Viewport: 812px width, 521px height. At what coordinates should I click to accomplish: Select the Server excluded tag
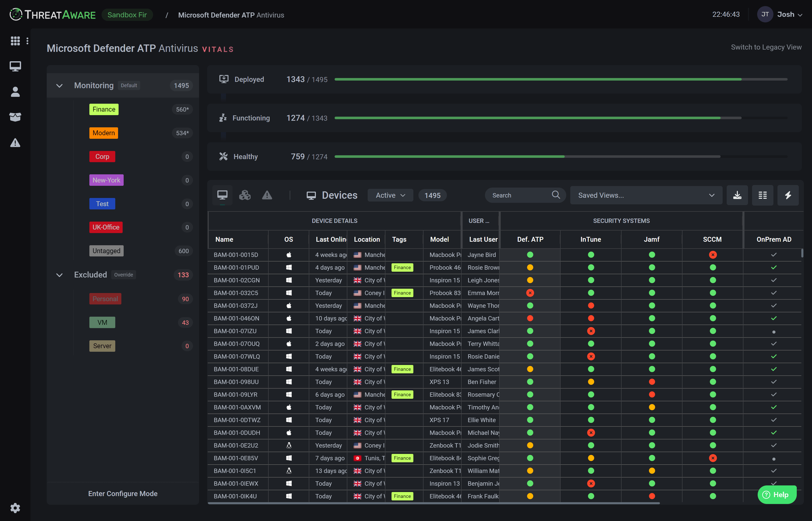pos(102,346)
